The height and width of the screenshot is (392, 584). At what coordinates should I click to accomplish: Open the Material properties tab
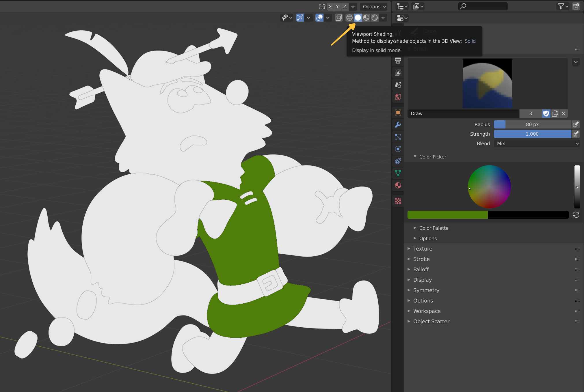398,186
